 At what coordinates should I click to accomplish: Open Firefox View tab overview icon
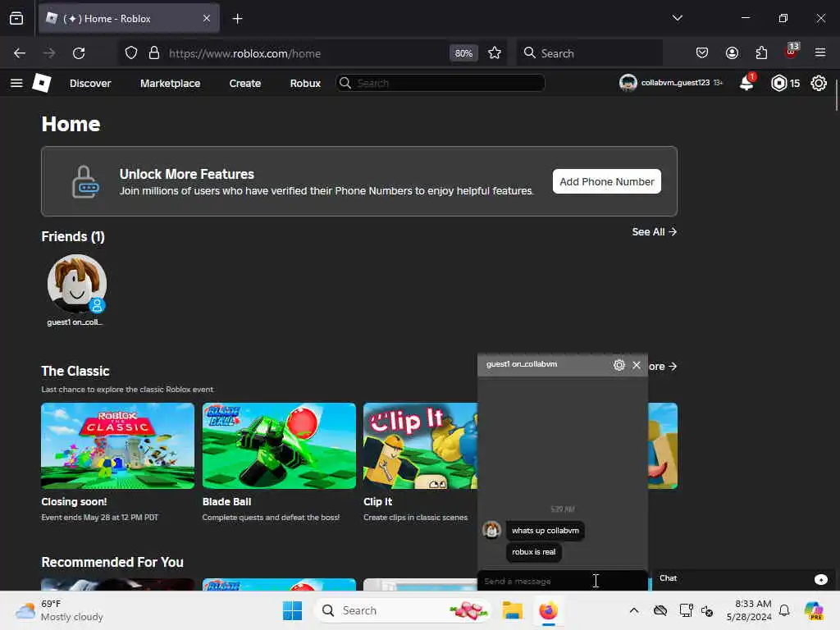16,19
